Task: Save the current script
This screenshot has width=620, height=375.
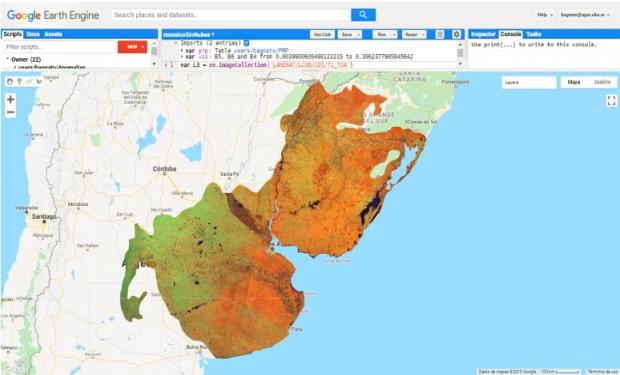Action: tap(347, 34)
